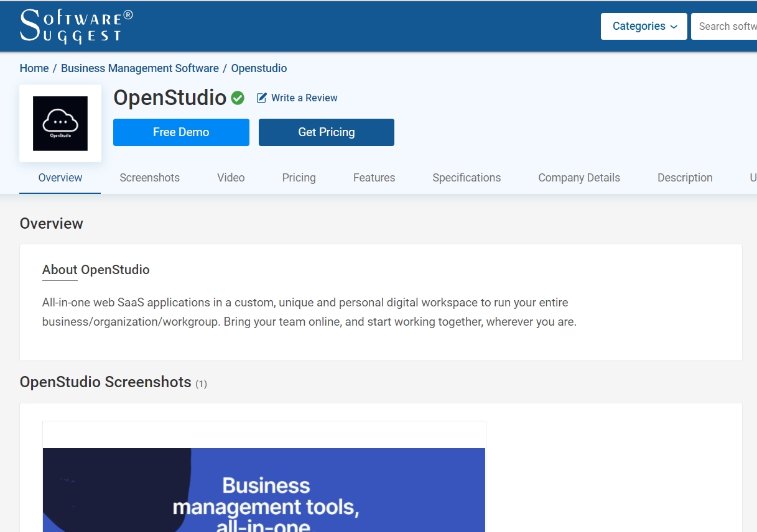Viewport: 757px width, 532px height.
Task: Click the All-in-one web SaaS description text
Action: click(309, 313)
